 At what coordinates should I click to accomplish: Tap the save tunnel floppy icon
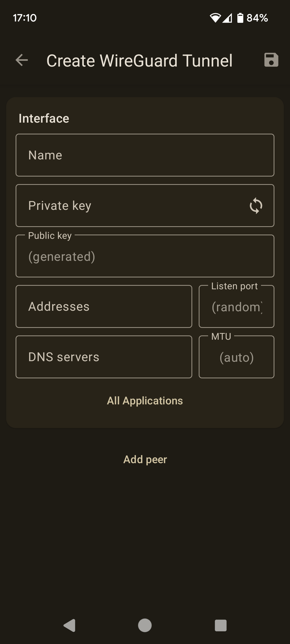pos(271,60)
